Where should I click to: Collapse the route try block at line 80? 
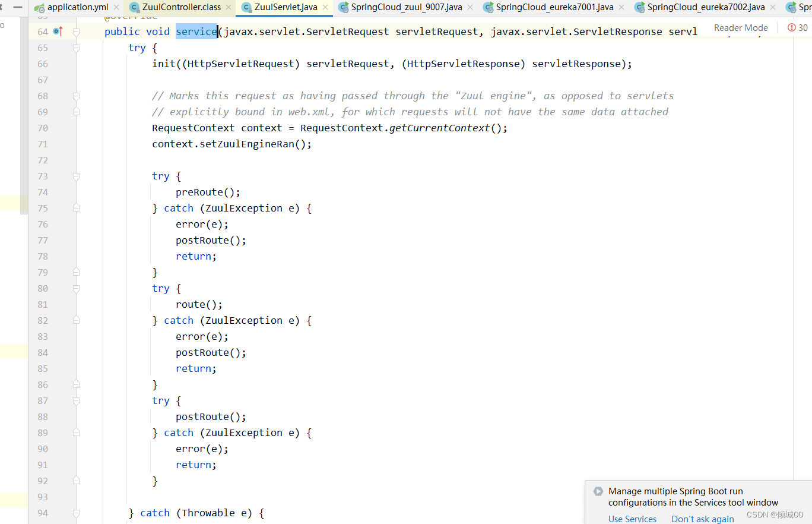[x=76, y=288]
